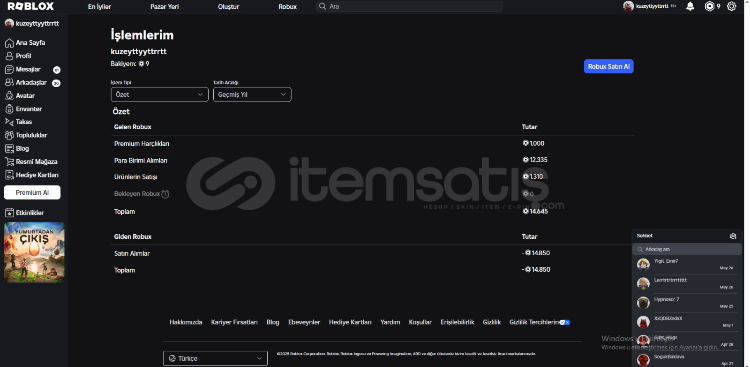The image size is (750, 367).
Task: Click the Roblox logo in header
Action: [31, 6]
